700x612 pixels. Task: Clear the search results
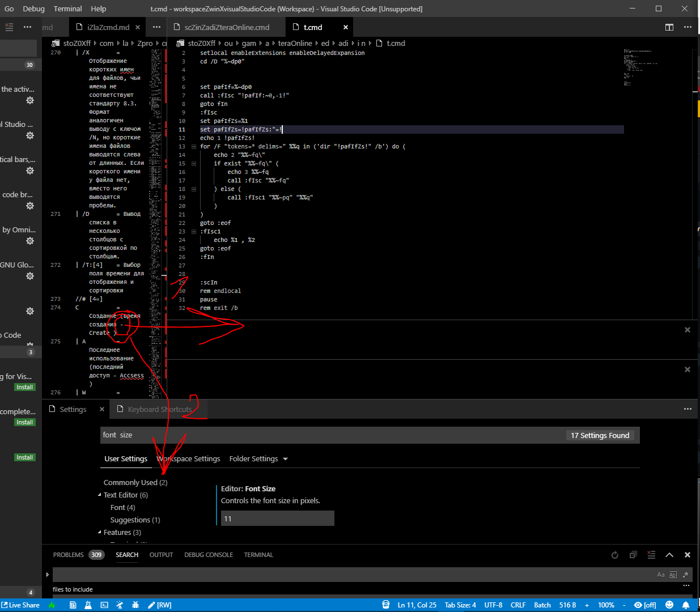pos(651,555)
